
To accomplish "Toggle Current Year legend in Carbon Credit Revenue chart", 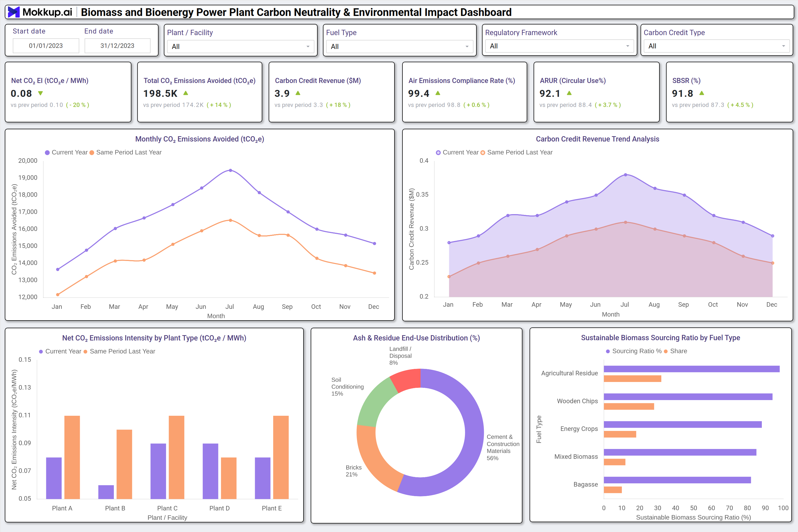I will click(457, 152).
